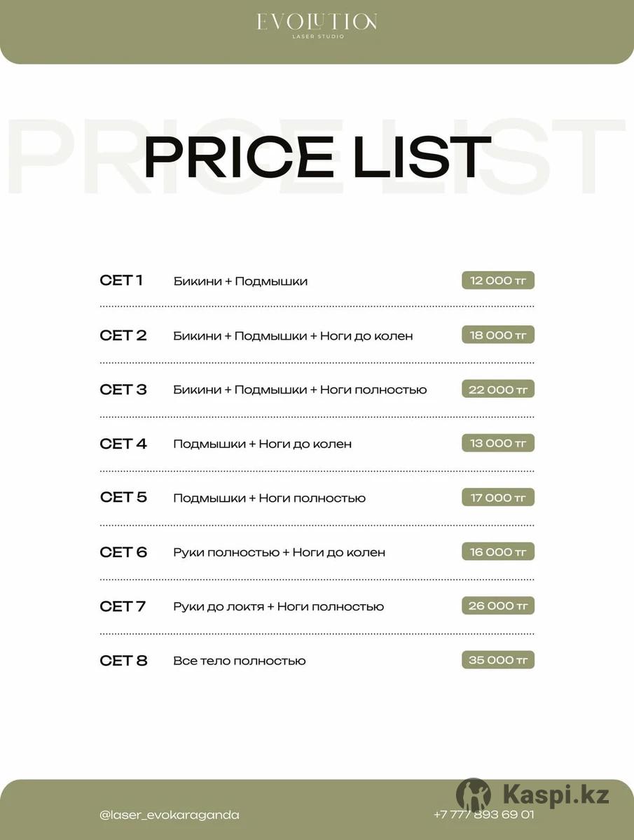This screenshot has height=840, width=634.
Task: Select the СЕТ 4 label
Action: click(x=123, y=444)
